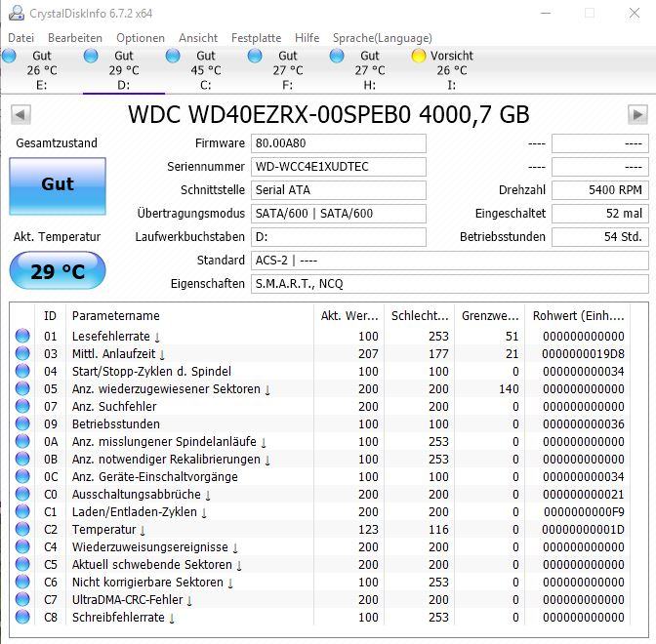Click the blue status orb for C:
Viewport: 656px width, 644px height.
[173, 56]
